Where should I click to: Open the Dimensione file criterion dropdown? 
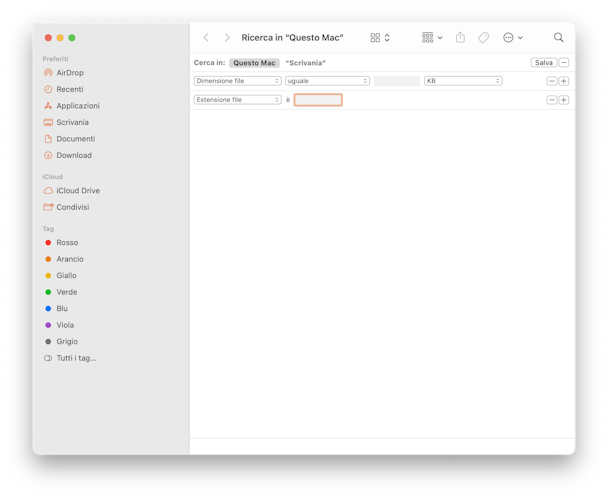tap(237, 81)
